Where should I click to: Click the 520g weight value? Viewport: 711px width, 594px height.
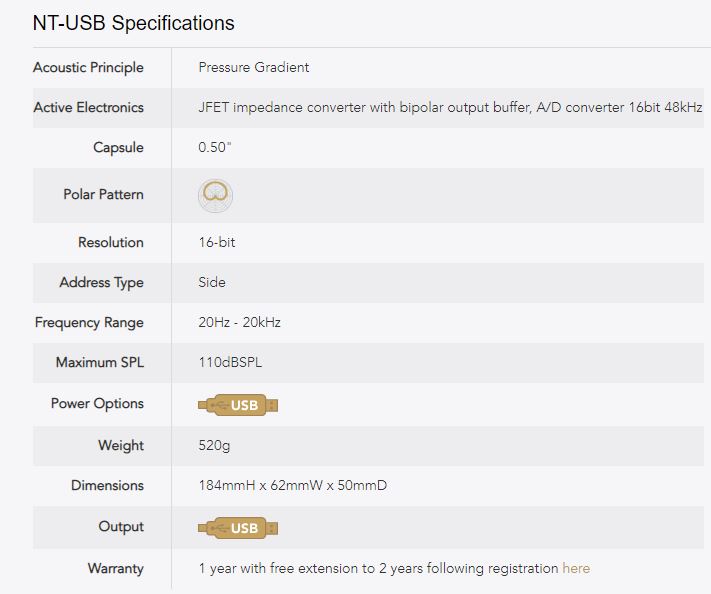(214, 445)
